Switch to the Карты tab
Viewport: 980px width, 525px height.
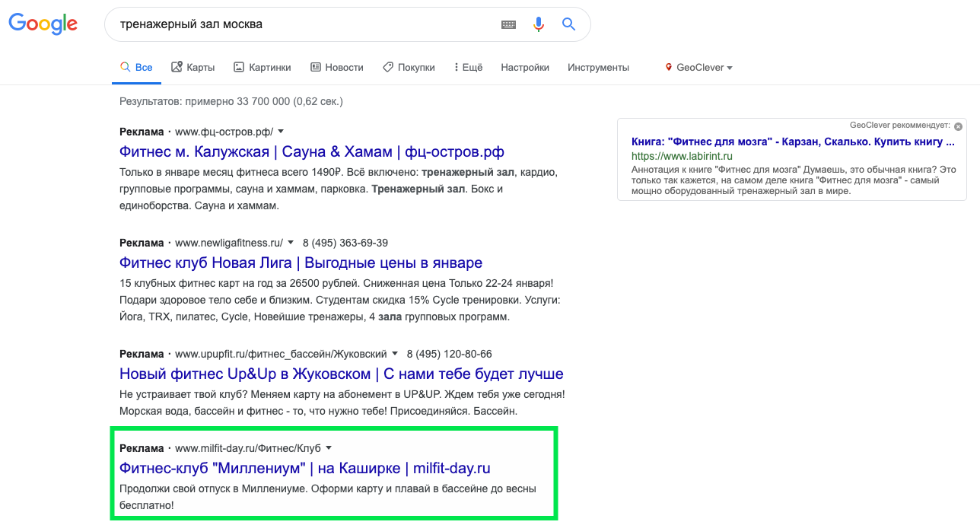[x=193, y=68]
